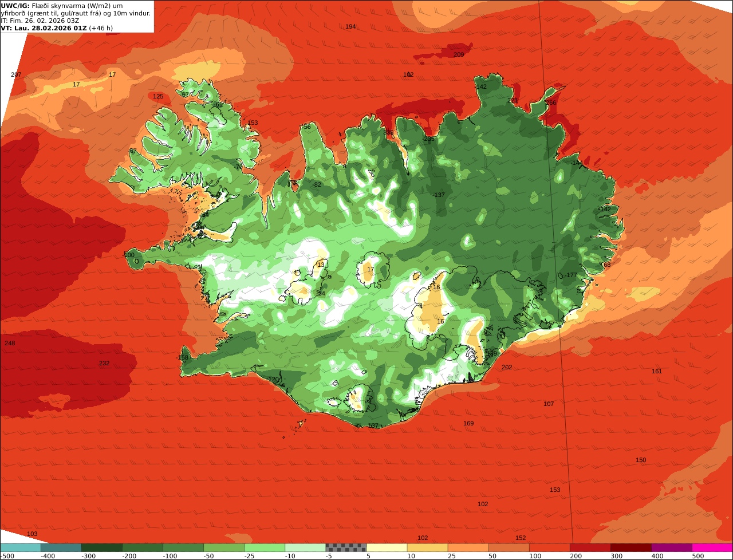Click the map value '-56' on the northern peninsula

tap(306, 127)
